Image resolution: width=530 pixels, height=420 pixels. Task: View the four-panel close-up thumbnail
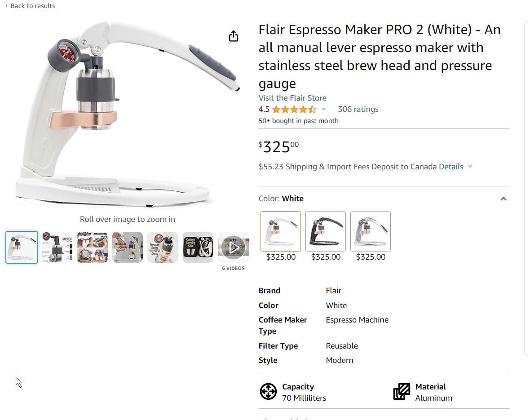[x=92, y=247]
